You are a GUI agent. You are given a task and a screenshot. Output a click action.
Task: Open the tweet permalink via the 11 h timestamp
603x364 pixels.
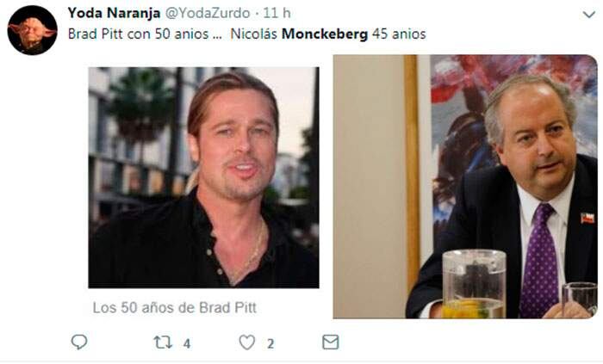(x=277, y=13)
